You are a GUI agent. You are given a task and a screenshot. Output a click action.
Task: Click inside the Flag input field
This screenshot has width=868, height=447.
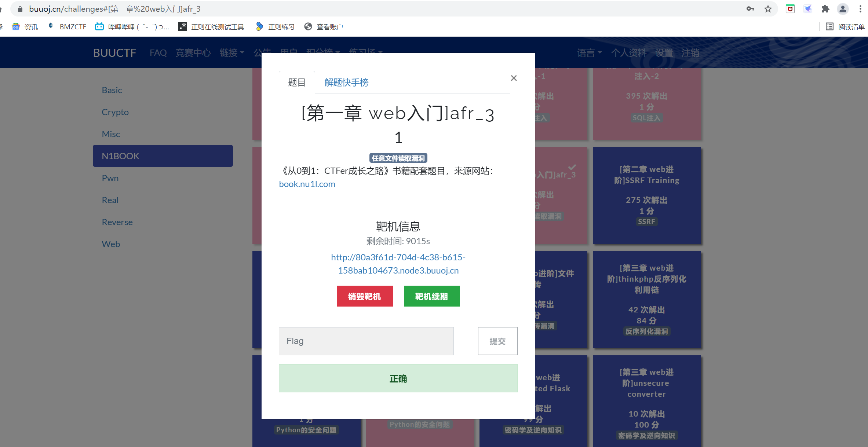click(366, 341)
